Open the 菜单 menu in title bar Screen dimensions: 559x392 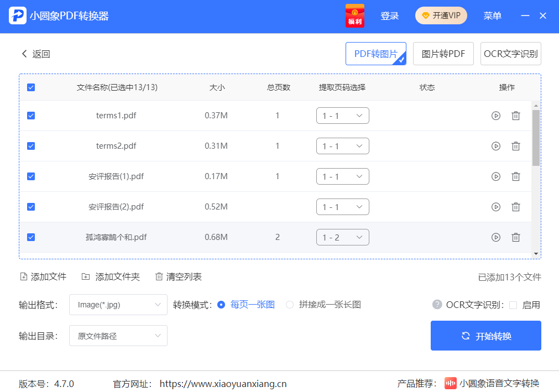tap(492, 15)
